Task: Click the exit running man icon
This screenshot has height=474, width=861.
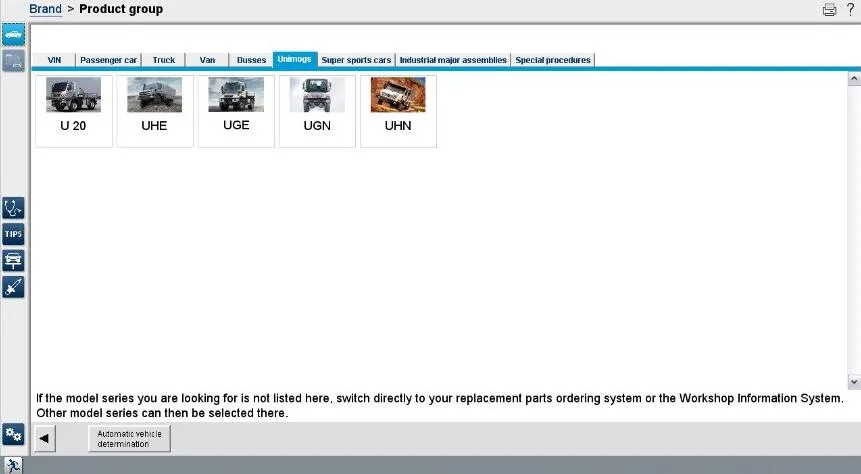Action: [x=13, y=465]
